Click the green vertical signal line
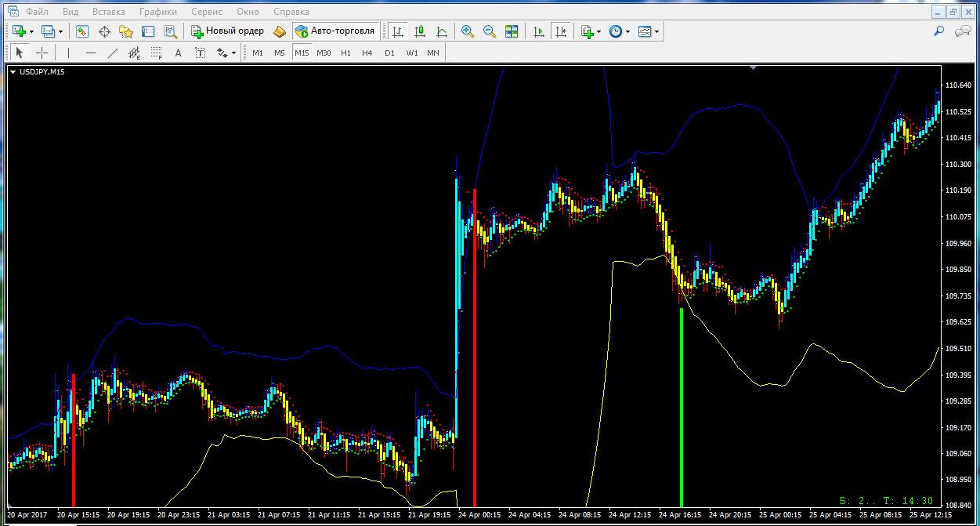Image resolution: width=980 pixels, height=526 pixels. [x=682, y=408]
